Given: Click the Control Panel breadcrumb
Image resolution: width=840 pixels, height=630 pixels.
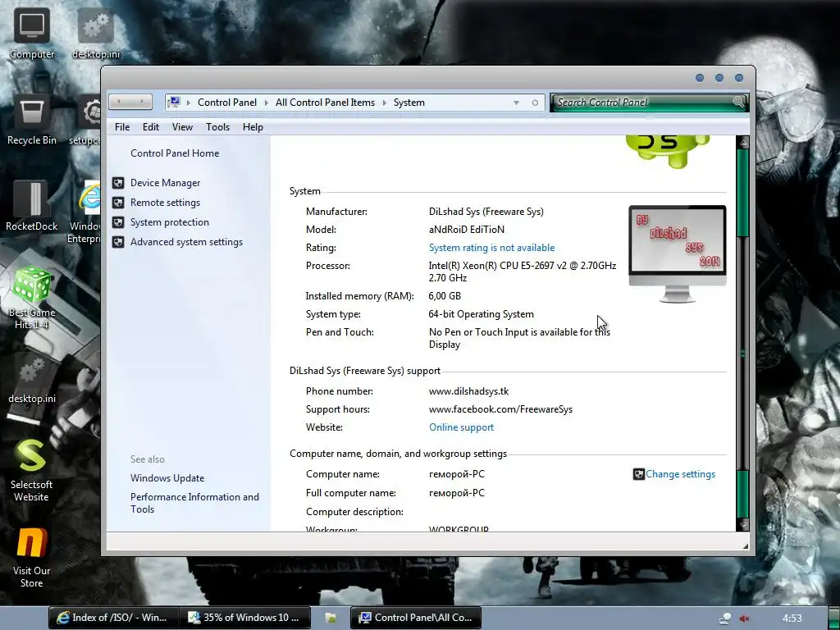Looking at the screenshot, I should [227, 103].
